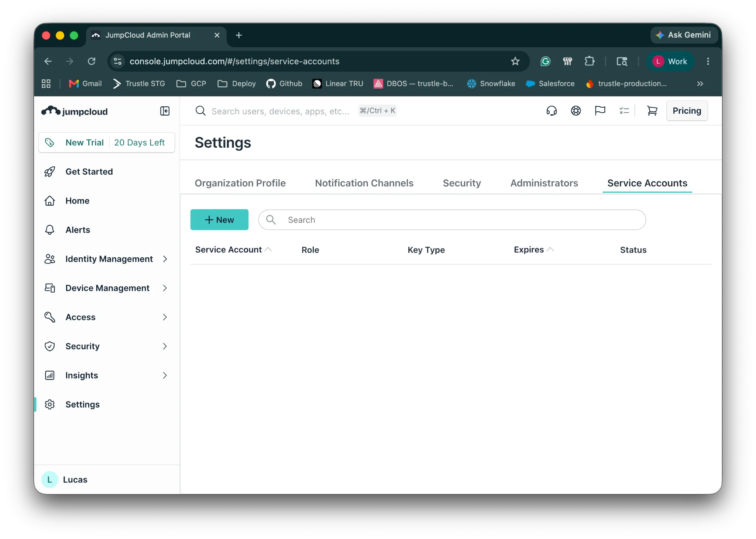Bookmark page with the star icon

pyautogui.click(x=515, y=61)
